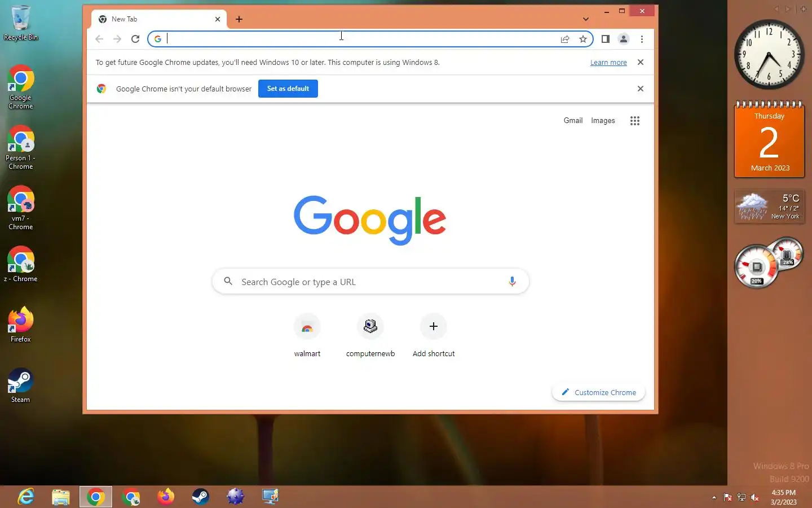Click the magnifier icon in search box
The height and width of the screenshot is (508, 812).
[228, 281]
